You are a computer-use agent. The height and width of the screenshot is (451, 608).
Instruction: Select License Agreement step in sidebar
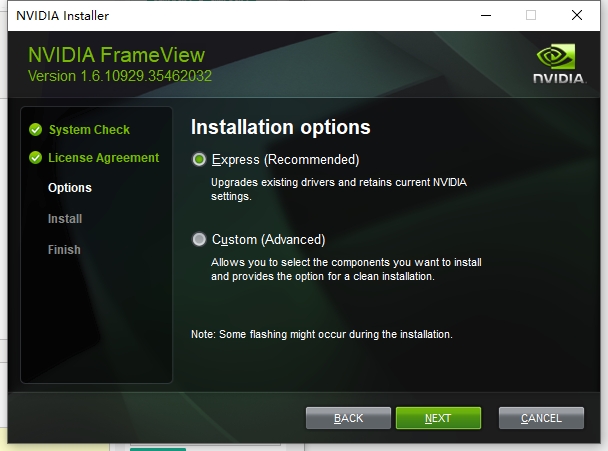point(104,158)
